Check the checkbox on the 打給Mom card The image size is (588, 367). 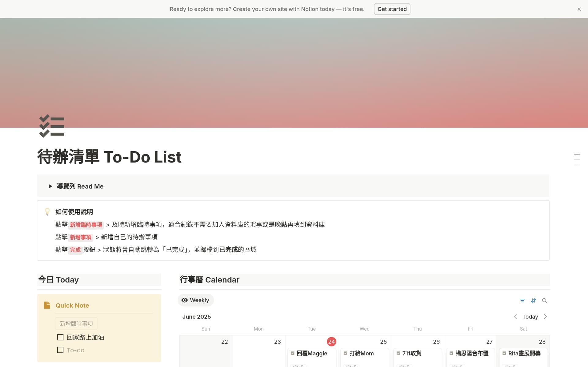tap(345, 353)
